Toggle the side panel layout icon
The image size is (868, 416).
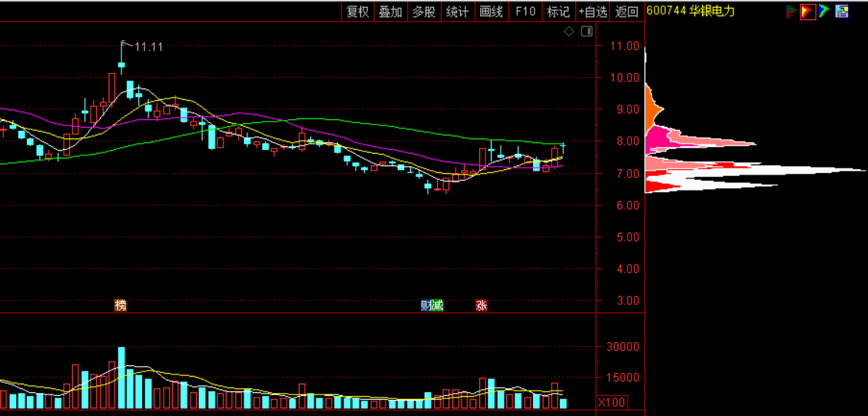pyautogui.click(x=587, y=32)
